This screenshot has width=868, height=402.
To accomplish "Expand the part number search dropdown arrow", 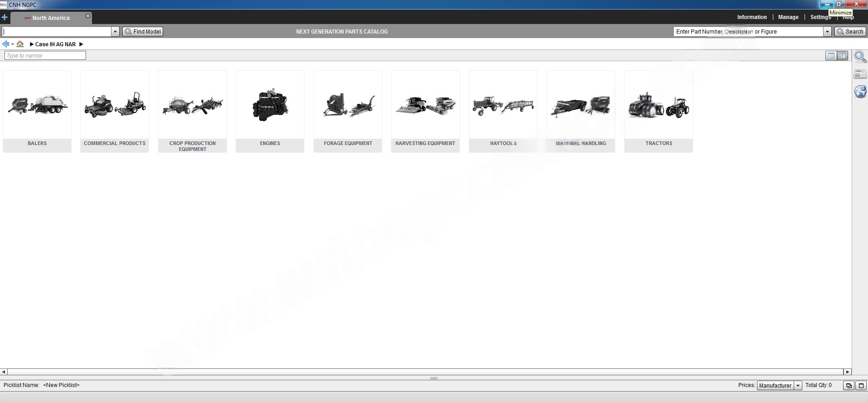I will point(827,32).
